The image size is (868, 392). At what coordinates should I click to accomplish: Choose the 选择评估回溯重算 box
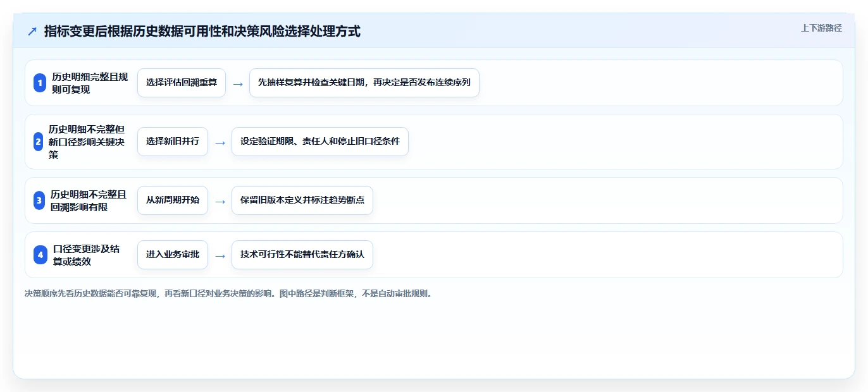click(182, 83)
